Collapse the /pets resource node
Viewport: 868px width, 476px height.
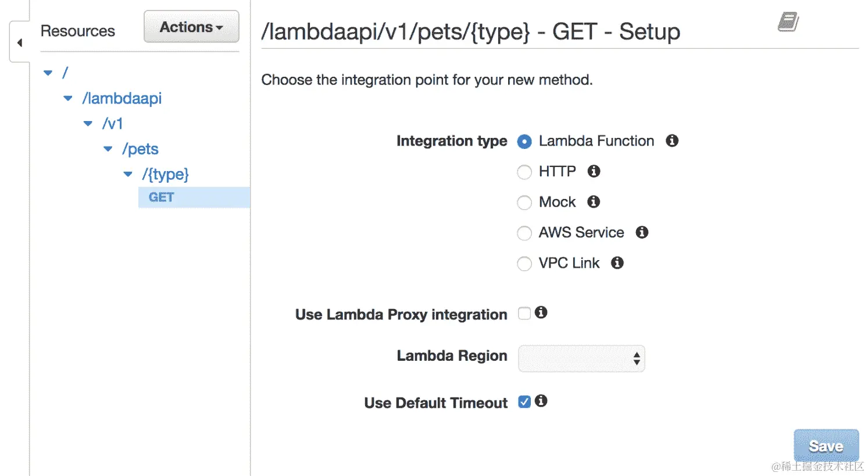click(x=108, y=149)
